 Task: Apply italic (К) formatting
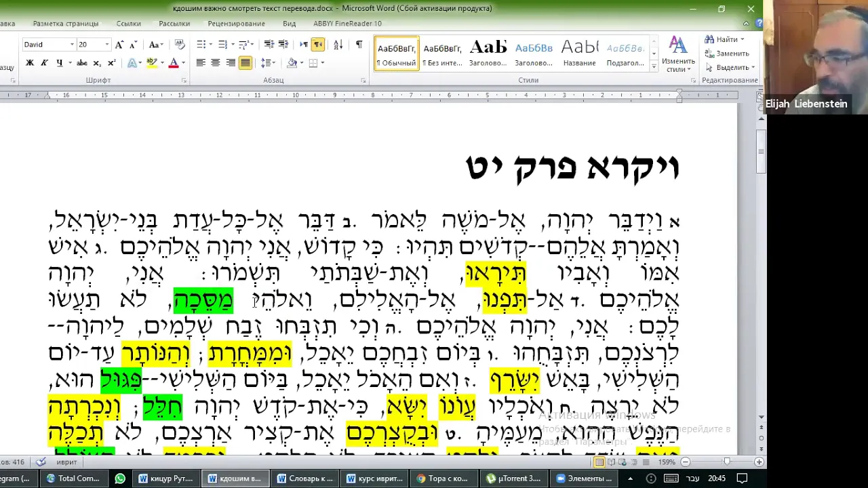pos(44,63)
